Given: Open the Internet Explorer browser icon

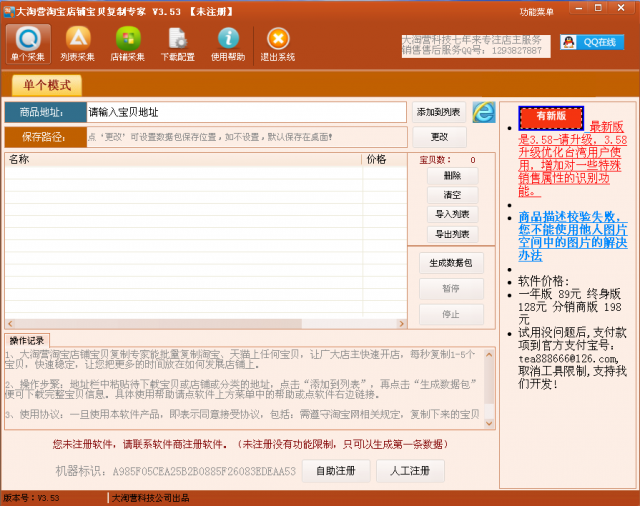Looking at the screenshot, I should [484, 112].
